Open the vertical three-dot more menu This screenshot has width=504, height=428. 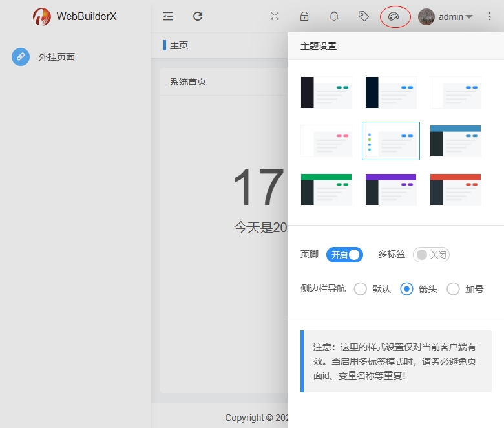pos(489,17)
